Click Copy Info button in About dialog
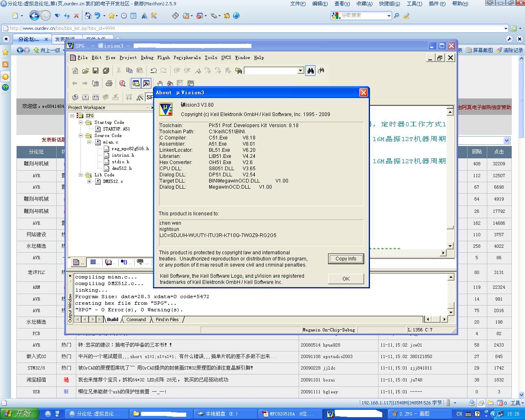This screenshot has height=420, width=525. [x=346, y=258]
